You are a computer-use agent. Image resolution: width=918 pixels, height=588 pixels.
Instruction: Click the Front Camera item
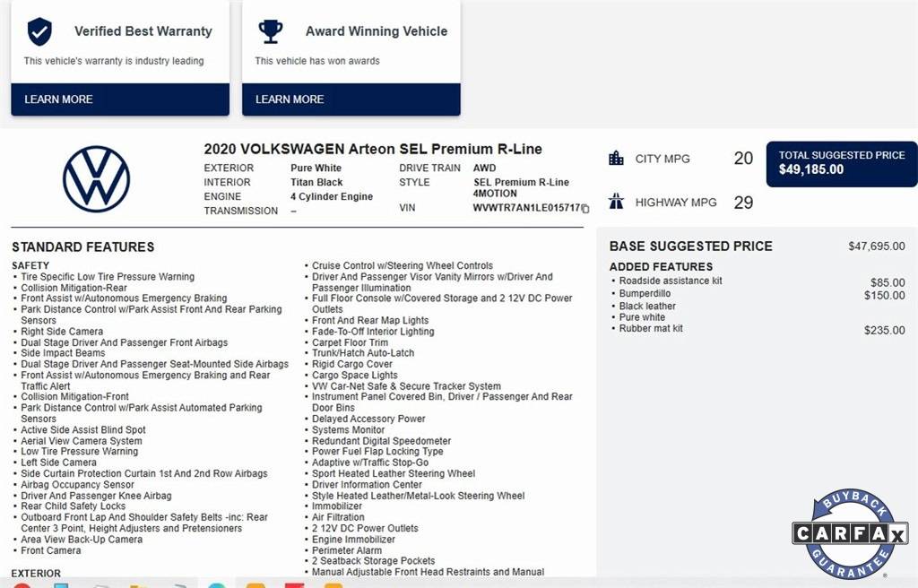point(51,550)
